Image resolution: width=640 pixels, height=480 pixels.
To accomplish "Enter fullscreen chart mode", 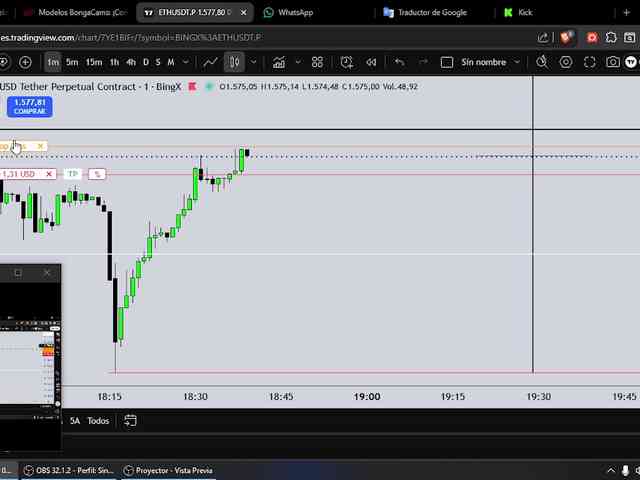I will (x=589, y=62).
